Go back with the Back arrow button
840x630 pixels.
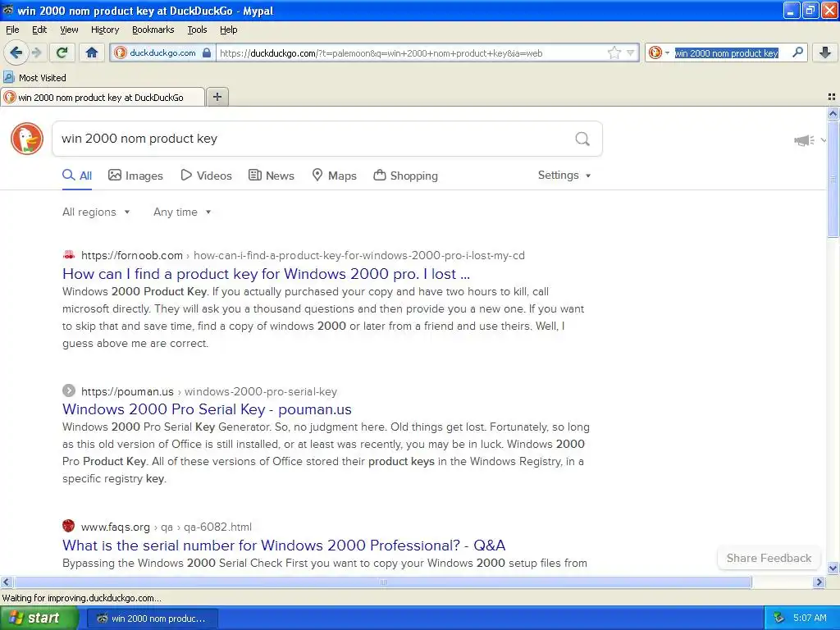click(x=16, y=52)
